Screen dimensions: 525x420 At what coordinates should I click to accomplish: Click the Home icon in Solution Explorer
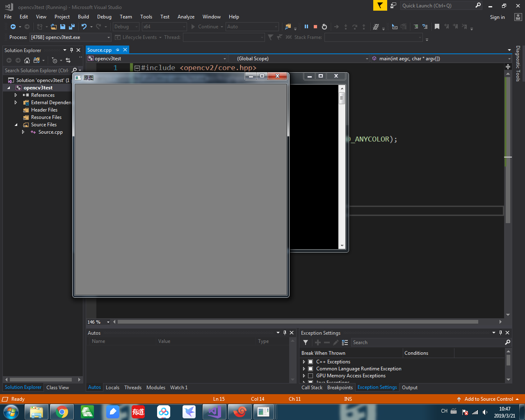(x=27, y=60)
